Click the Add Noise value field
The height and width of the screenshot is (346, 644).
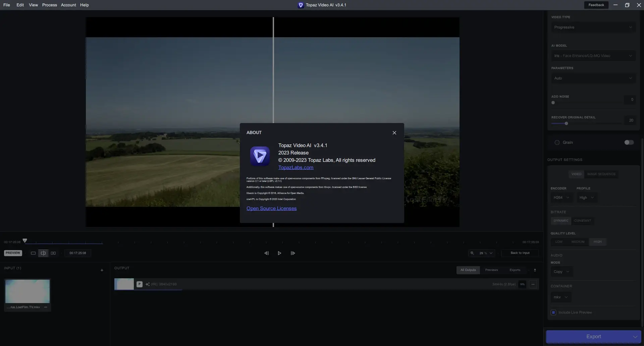pos(630,100)
